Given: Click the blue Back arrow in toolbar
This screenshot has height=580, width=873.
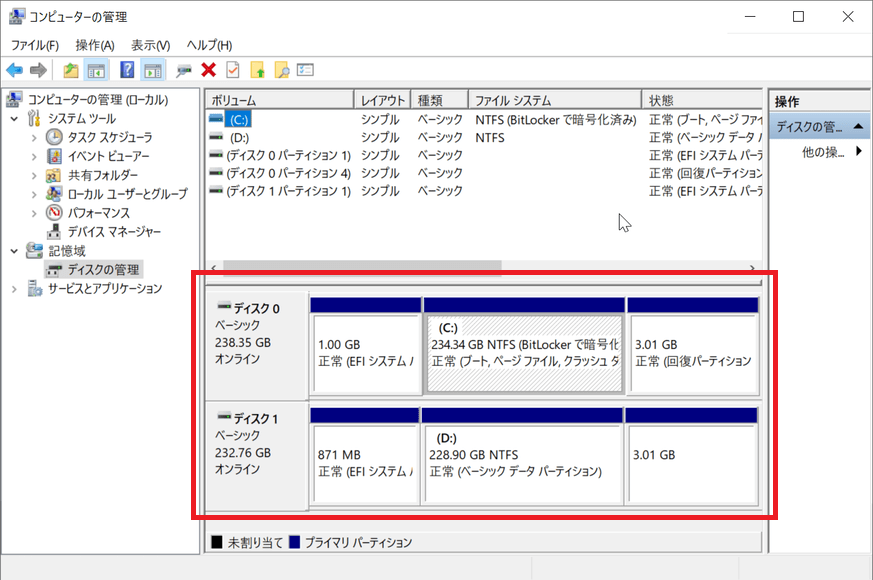Looking at the screenshot, I should point(14,70).
